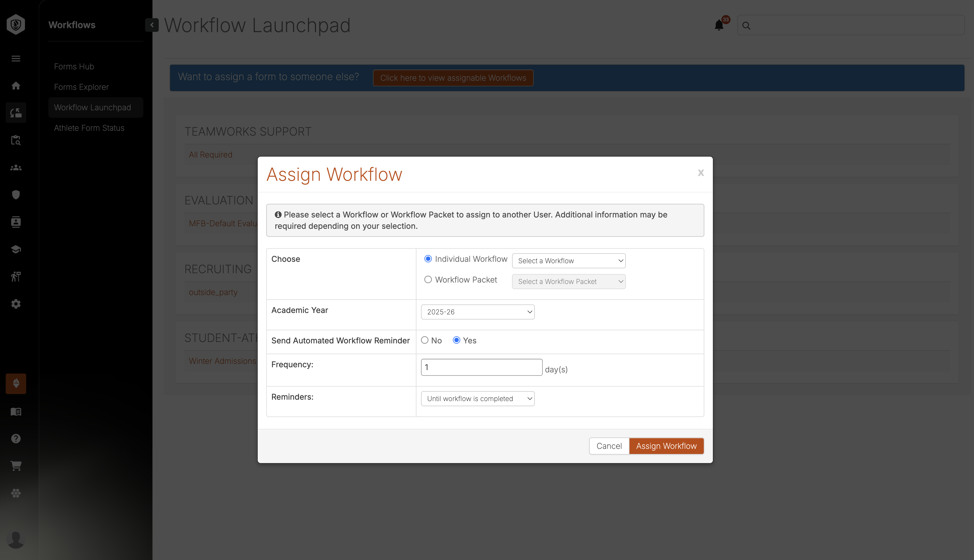The width and height of the screenshot is (974, 560).
Task: Click the graduation cap sidebar icon
Action: pos(16,249)
